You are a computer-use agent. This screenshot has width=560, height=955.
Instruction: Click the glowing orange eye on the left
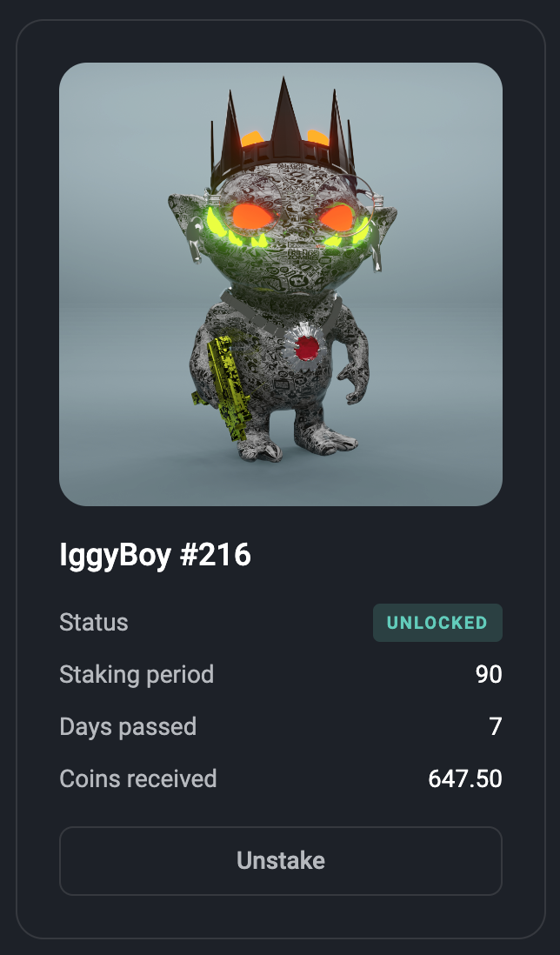(x=250, y=217)
